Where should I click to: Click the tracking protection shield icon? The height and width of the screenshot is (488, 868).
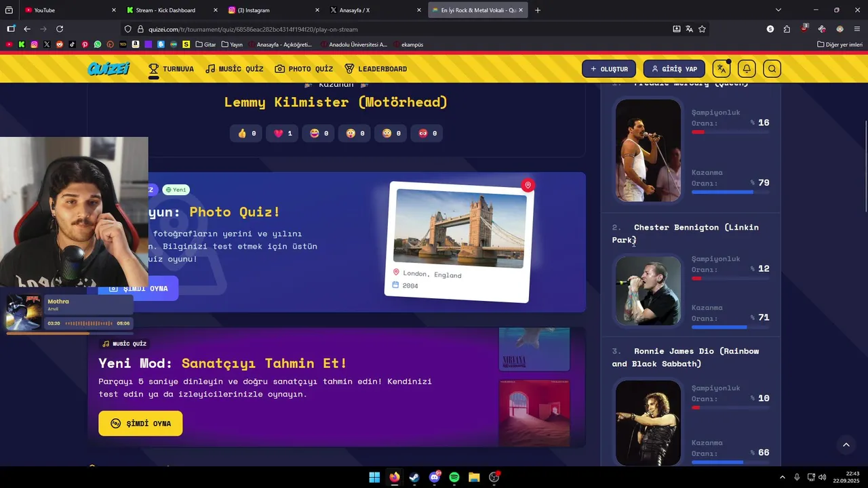pyautogui.click(x=127, y=29)
